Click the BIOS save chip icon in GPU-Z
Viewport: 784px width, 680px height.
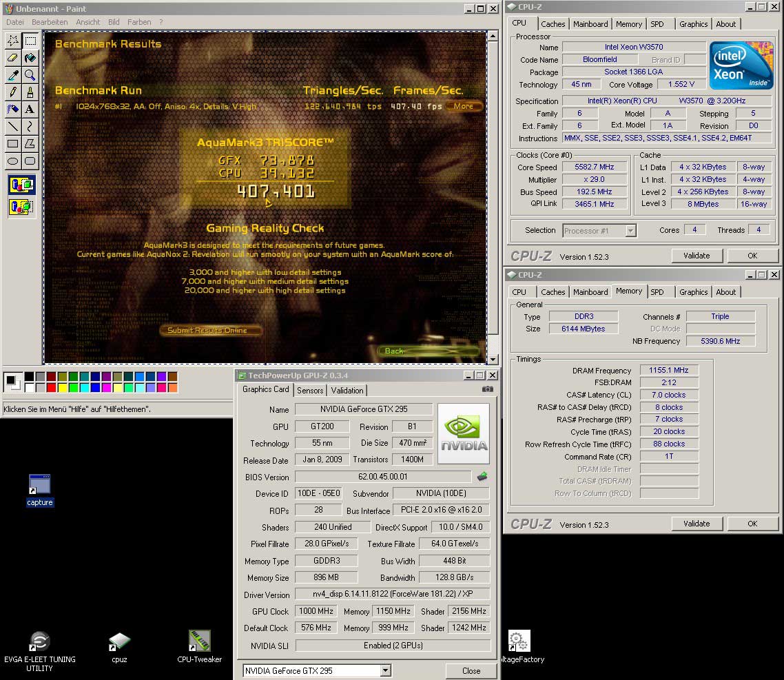tap(482, 477)
